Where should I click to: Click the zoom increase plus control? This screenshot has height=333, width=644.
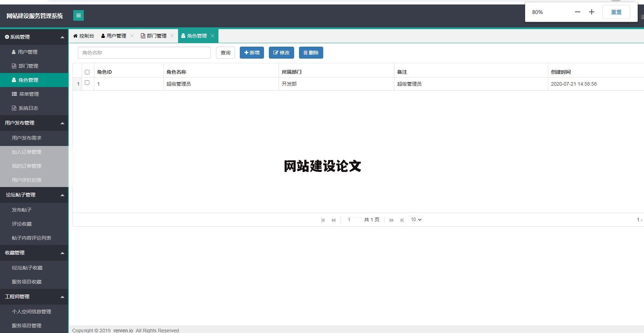591,12
